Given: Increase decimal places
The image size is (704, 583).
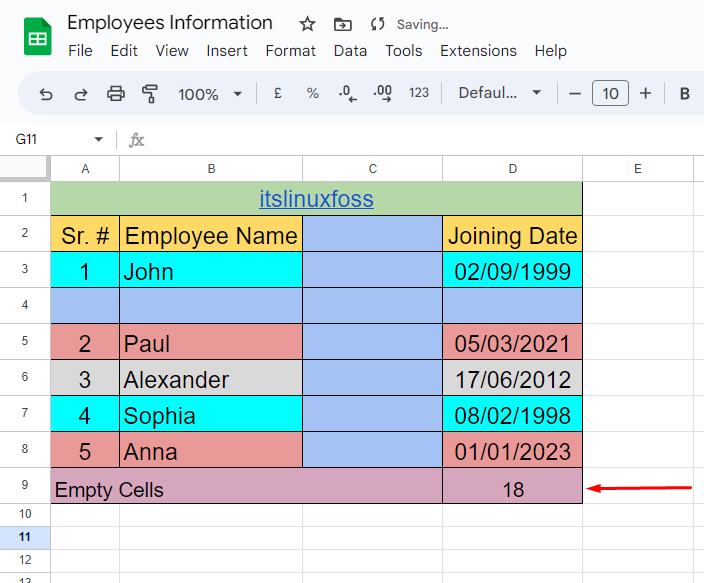Looking at the screenshot, I should pos(383,93).
